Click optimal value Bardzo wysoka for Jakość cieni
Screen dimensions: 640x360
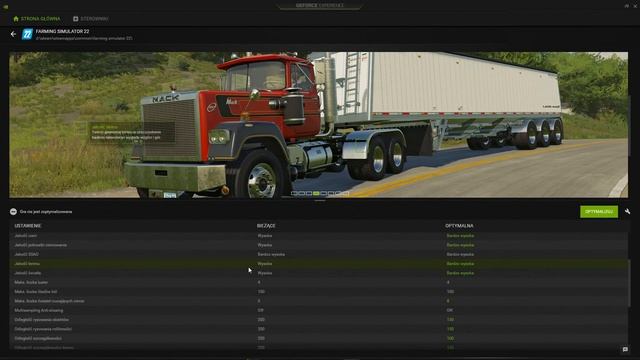(460, 236)
